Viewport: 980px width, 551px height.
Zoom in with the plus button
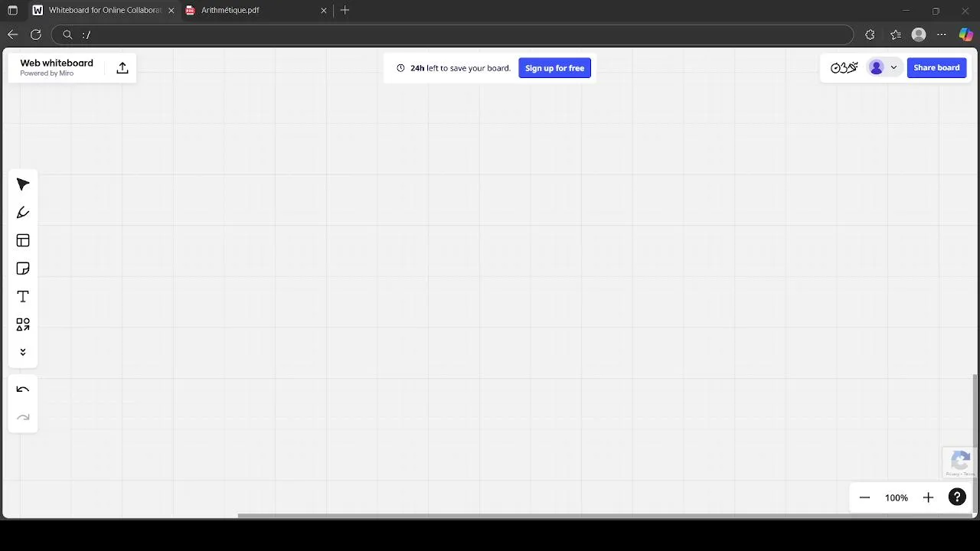click(x=928, y=497)
